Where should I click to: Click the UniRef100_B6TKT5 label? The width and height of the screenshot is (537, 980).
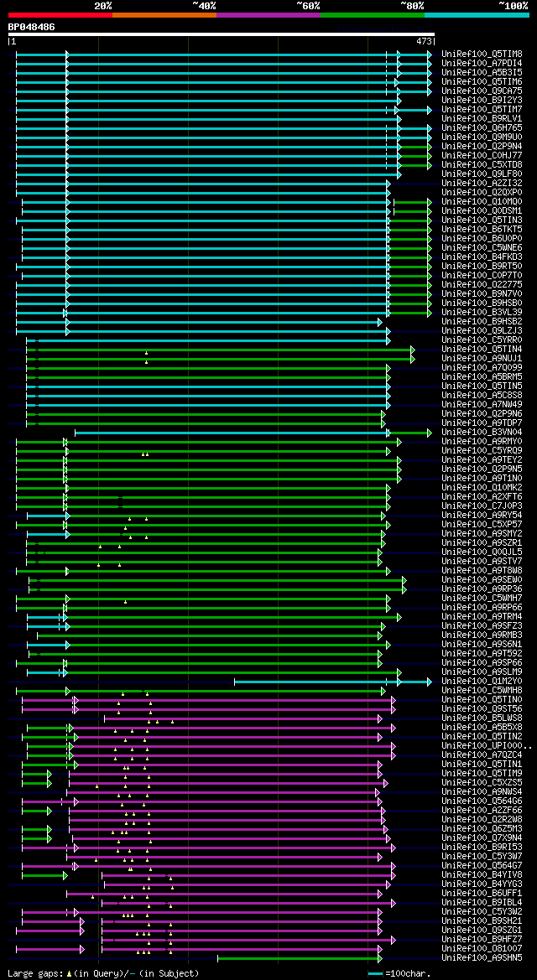coord(482,230)
